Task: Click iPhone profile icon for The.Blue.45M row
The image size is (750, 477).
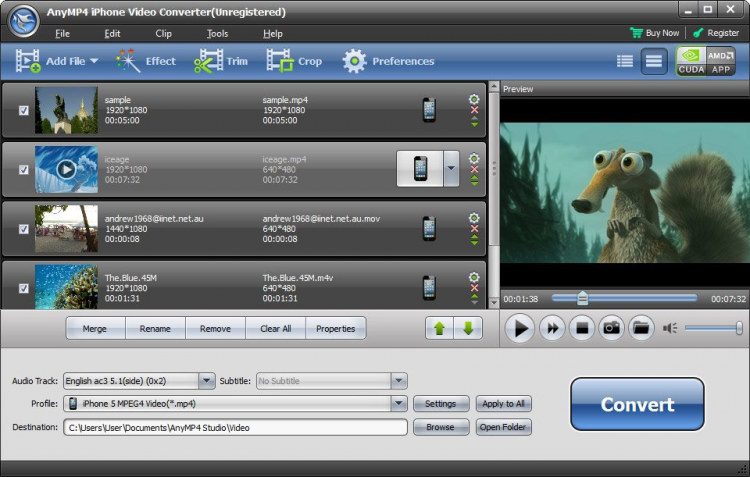Action: (429, 288)
